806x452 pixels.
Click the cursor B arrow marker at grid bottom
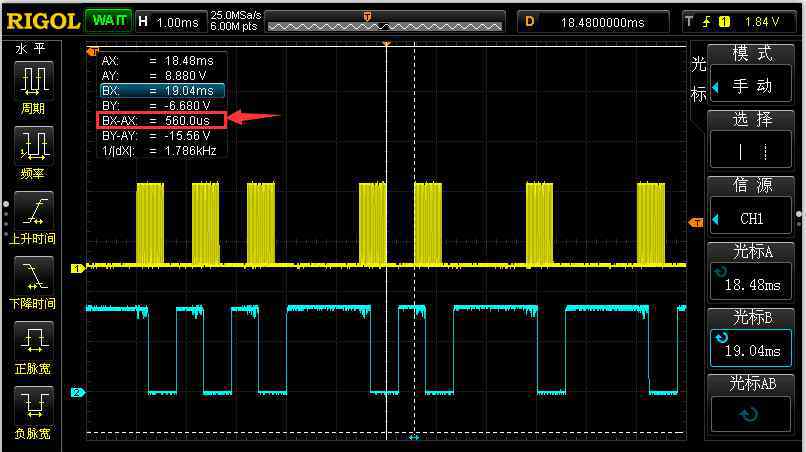[414, 438]
